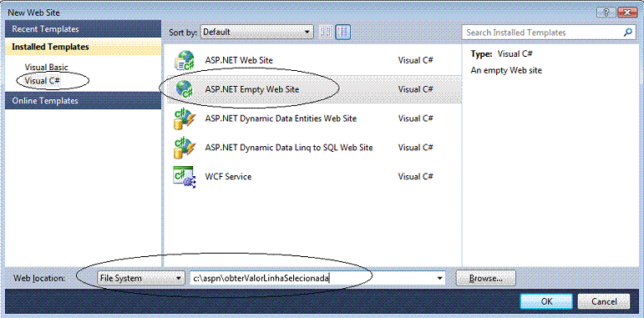Click the Cancel button
This screenshot has width=644, height=318.
pyautogui.click(x=604, y=301)
